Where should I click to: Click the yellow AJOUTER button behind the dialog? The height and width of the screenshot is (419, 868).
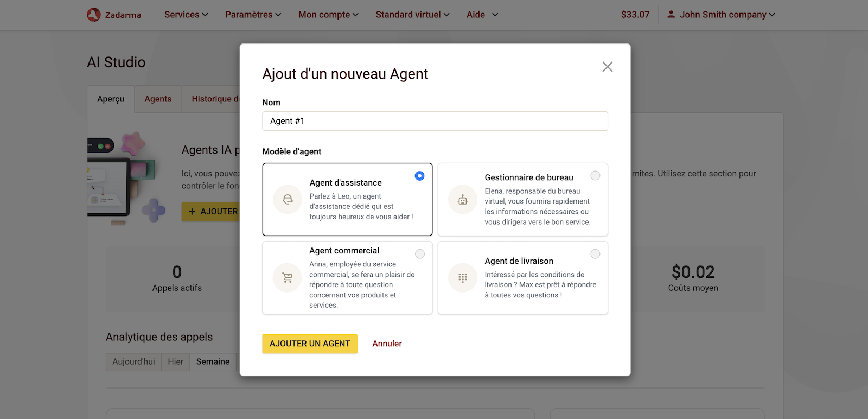[x=212, y=212]
